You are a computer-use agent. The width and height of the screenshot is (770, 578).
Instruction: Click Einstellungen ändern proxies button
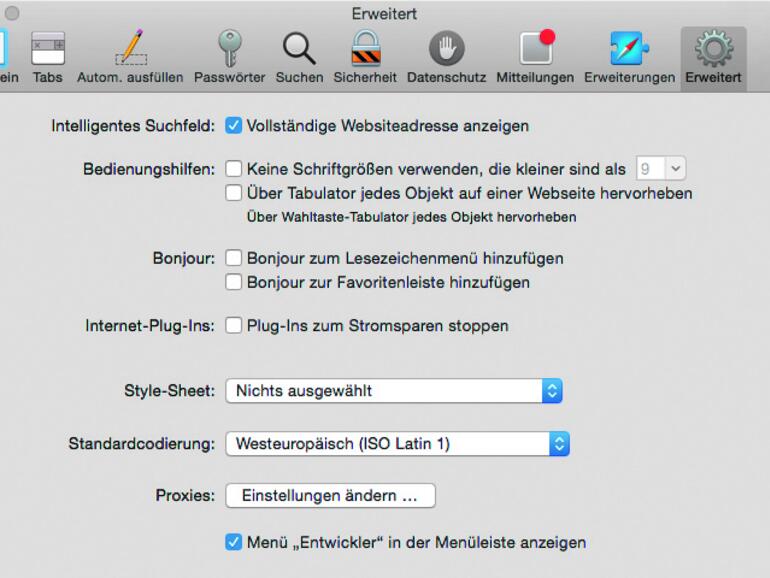coord(330,495)
